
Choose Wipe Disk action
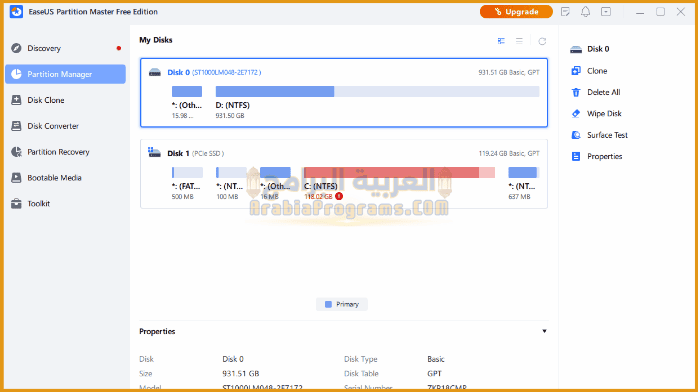pos(604,113)
